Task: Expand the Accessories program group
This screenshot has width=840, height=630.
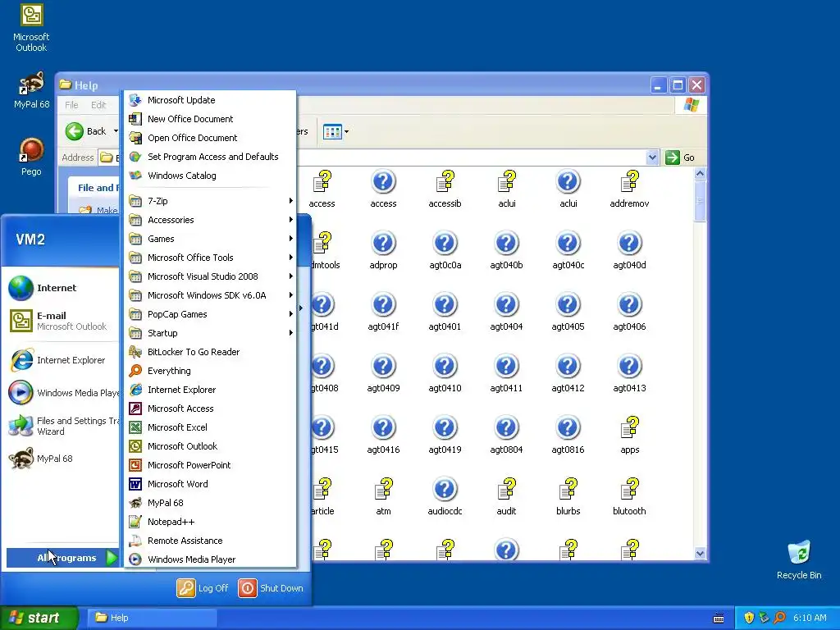Action: click(x=210, y=220)
